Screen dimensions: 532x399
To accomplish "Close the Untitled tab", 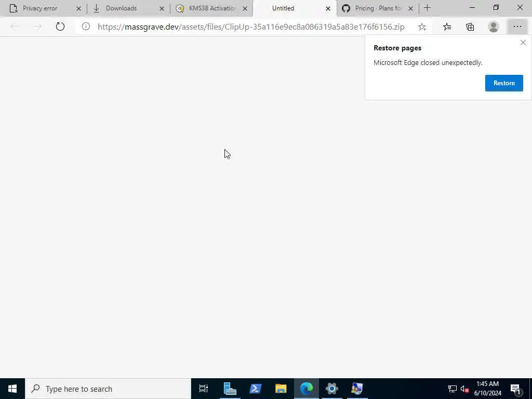I will point(328,8).
